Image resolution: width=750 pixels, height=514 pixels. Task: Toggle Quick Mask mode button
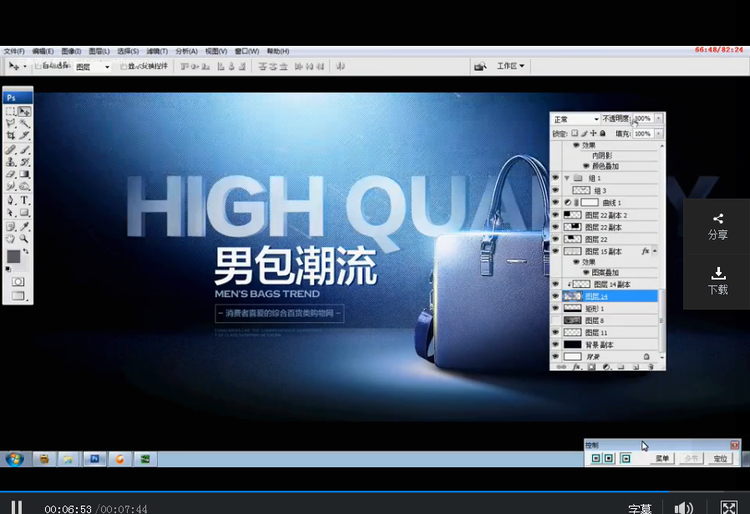(x=18, y=282)
